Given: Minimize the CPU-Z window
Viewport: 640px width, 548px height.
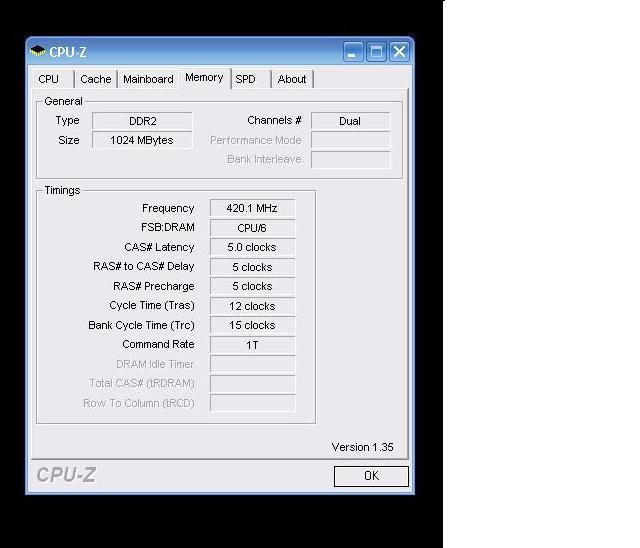Looking at the screenshot, I should click(x=353, y=52).
